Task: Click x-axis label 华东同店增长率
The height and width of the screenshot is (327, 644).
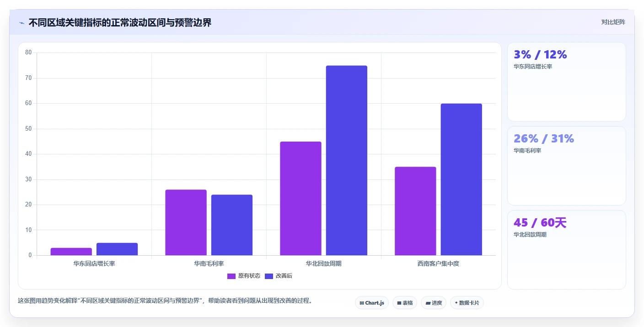Action: tap(94, 264)
